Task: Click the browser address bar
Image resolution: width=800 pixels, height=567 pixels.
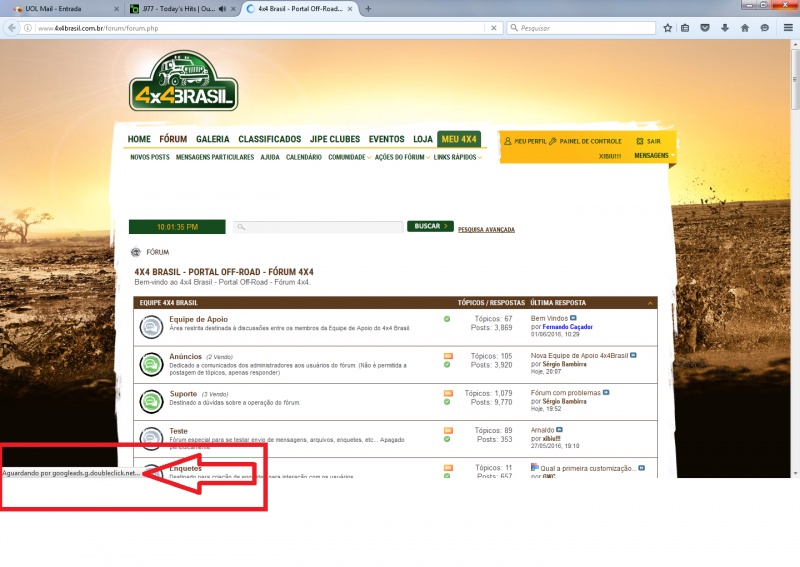Action: (x=260, y=28)
